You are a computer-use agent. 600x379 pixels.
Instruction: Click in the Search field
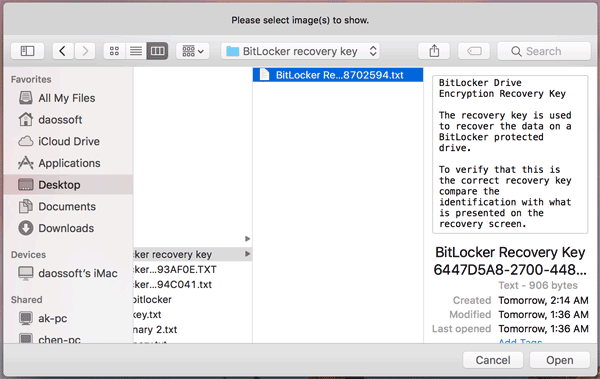[544, 51]
